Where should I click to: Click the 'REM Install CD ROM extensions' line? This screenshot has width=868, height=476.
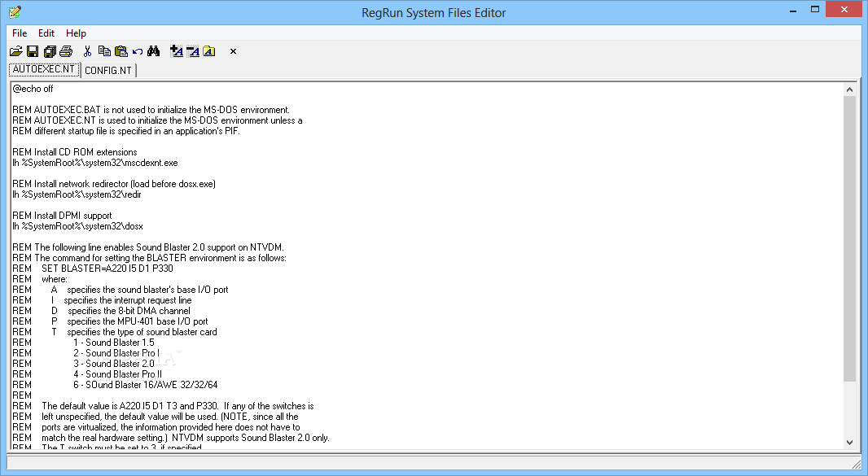tap(75, 152)
